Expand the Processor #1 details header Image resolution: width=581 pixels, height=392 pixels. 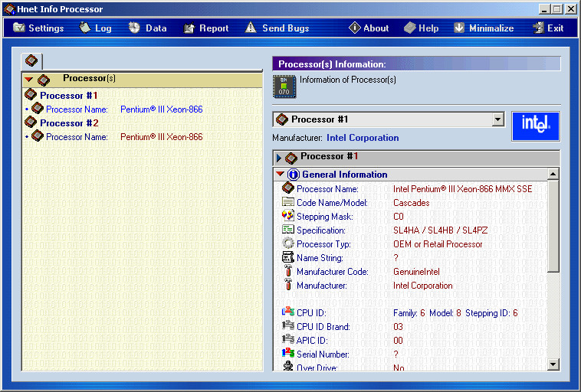click(x=279, y=158)
